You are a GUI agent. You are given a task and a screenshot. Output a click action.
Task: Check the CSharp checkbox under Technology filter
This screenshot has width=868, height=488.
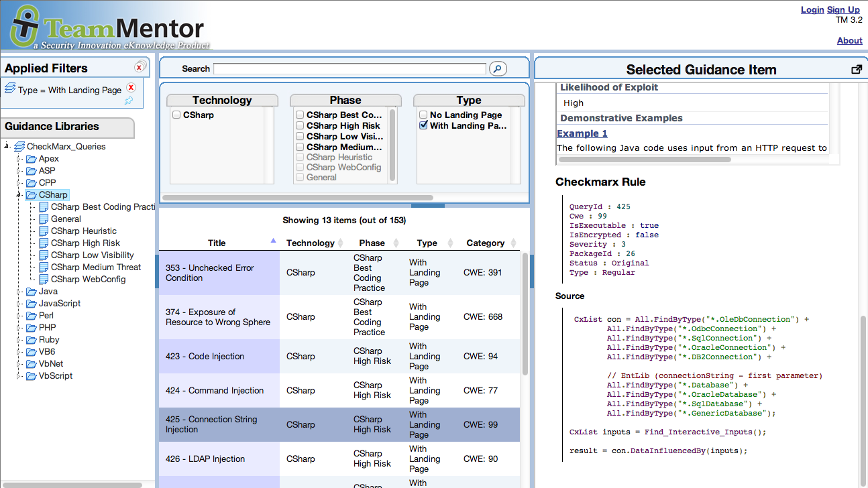176,115
